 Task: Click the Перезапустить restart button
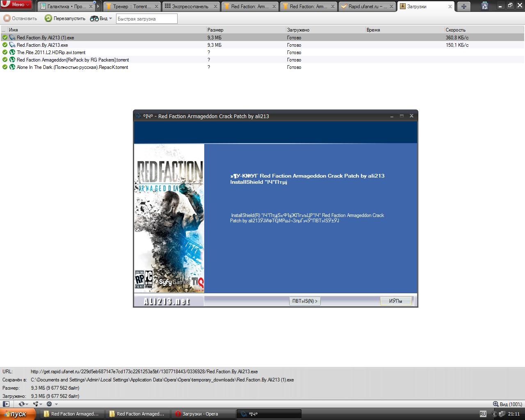(65, 18)
